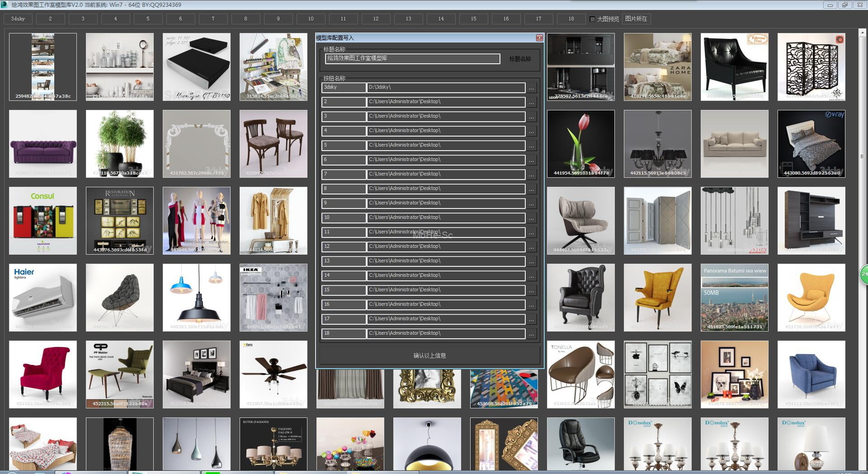Click the path field for row 12
Viewport: 868px width, 474px height.
click(x=446, y=247)
